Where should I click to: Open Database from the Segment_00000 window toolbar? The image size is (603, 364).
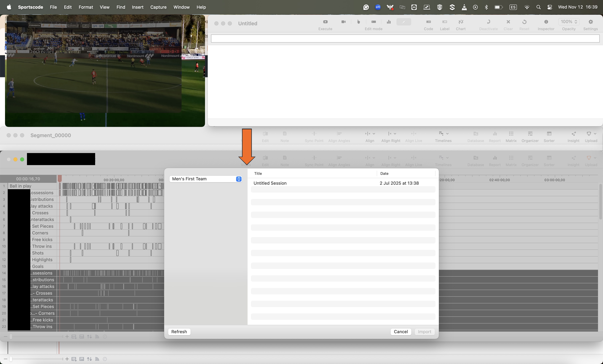point(476,136)
